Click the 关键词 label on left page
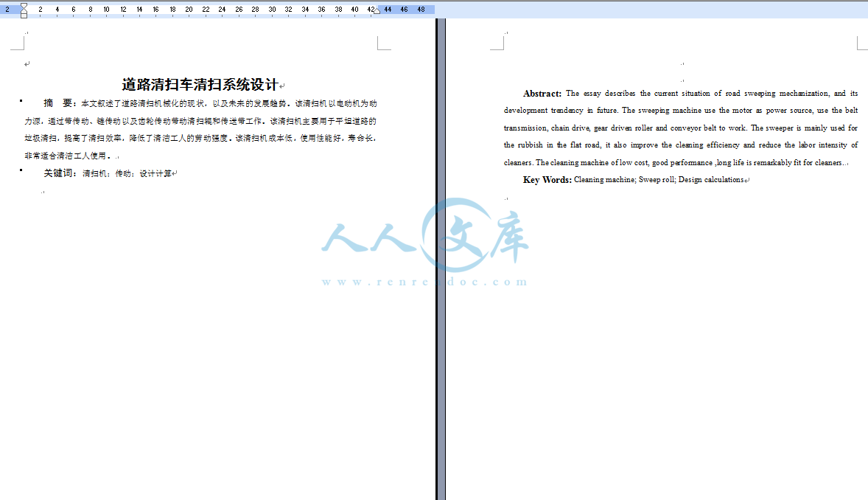The width and height of the screenshot is (868, 500). click(59, 173)
